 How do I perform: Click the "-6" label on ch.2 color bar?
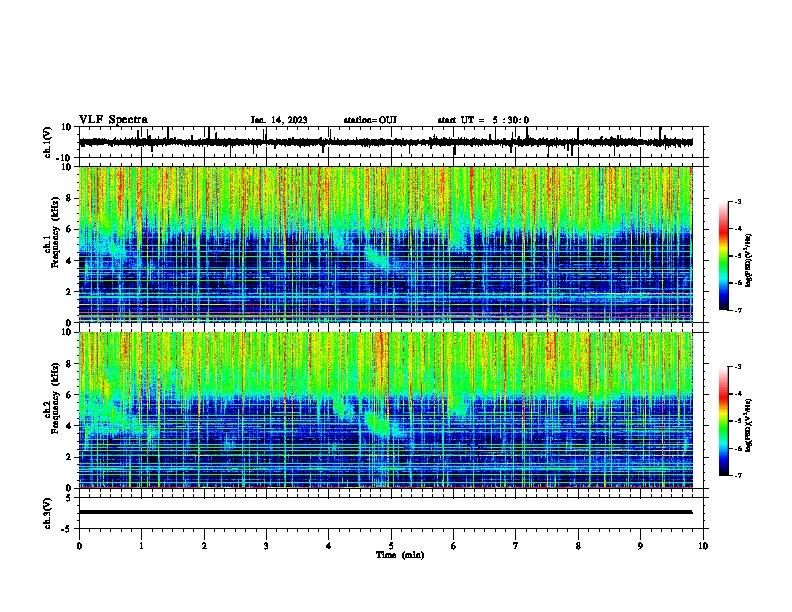tap(737, 448)
